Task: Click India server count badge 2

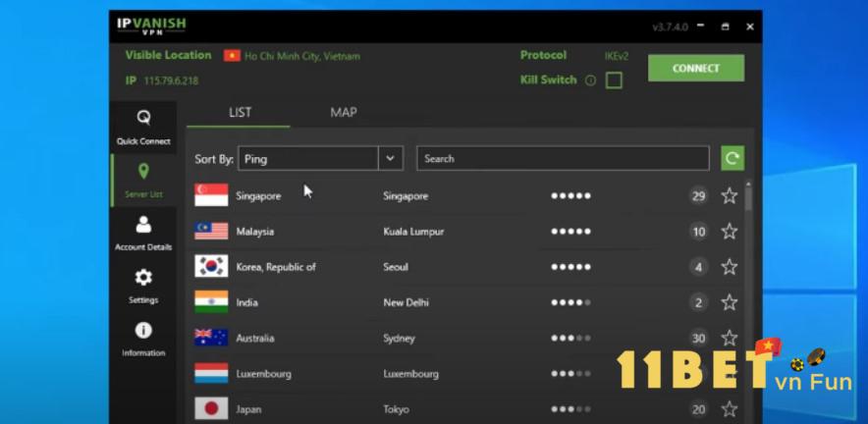Action: tap(698, 302)
